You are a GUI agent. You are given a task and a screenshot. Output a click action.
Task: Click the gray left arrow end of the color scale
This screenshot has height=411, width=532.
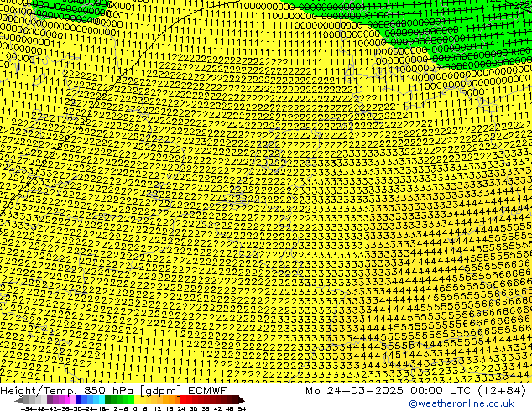(19, 400)
